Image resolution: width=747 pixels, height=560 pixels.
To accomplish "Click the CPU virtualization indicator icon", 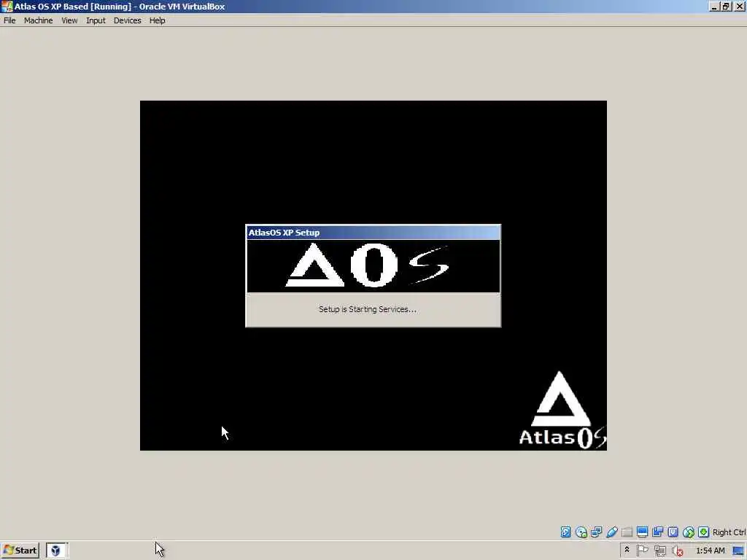I will click(673, 532).
